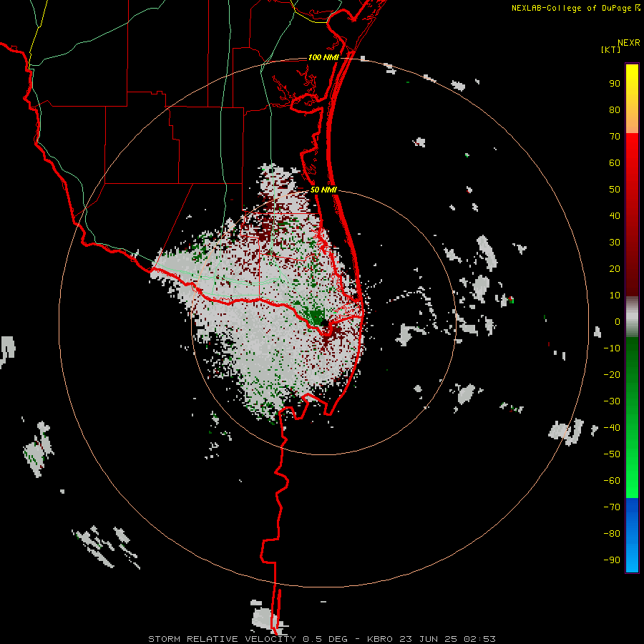644x644 pixels.
Task: Click the -80 value on velocity scale
Action: (612, 534)
